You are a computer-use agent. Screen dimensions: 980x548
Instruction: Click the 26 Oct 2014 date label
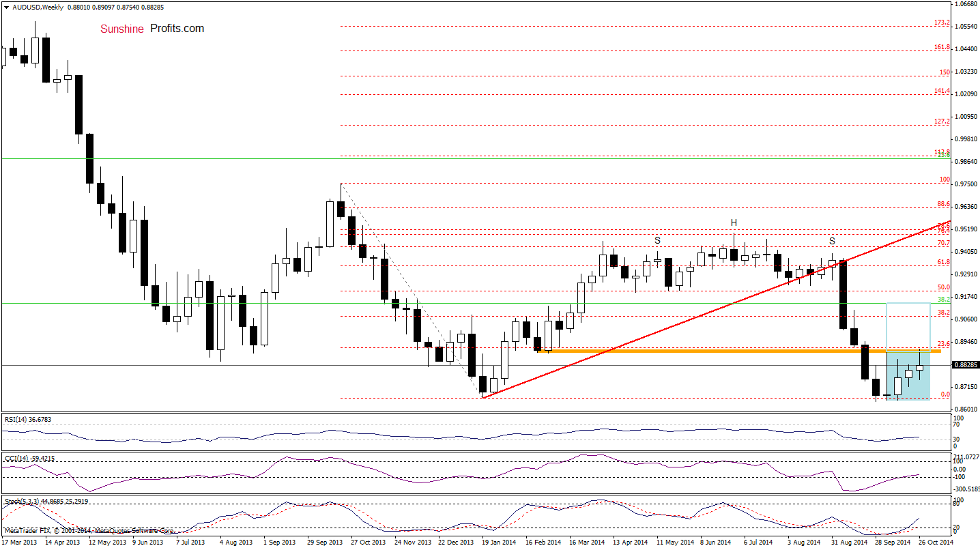pyautogui.click(x=936, y=542)
